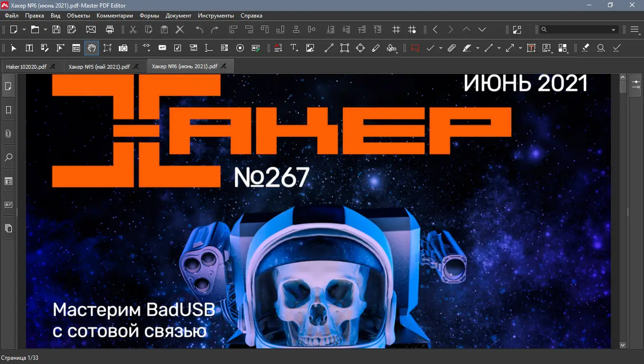Viewport: 644px width, 364px height.
Task: Save the document with the floppy icon
Action: 56,29
